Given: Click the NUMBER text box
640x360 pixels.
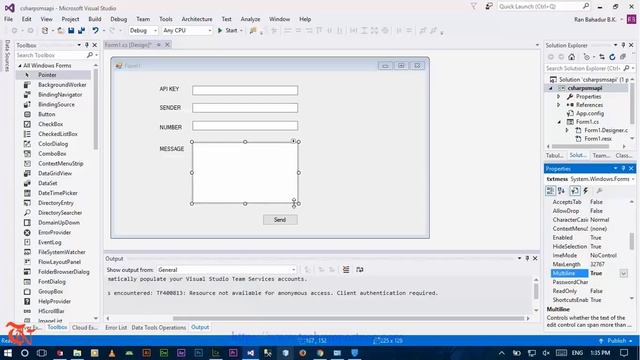Looking at the screenshot, I should [245, 126].
